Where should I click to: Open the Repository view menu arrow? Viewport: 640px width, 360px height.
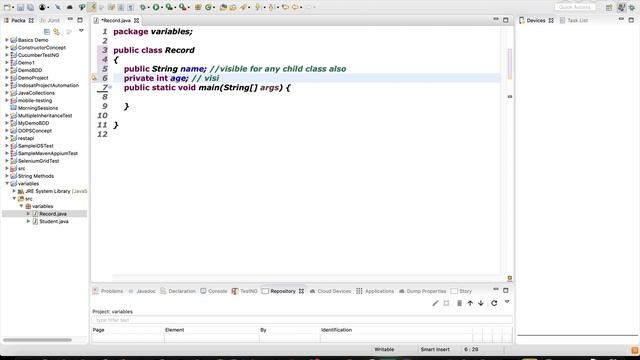coord(507,302)
